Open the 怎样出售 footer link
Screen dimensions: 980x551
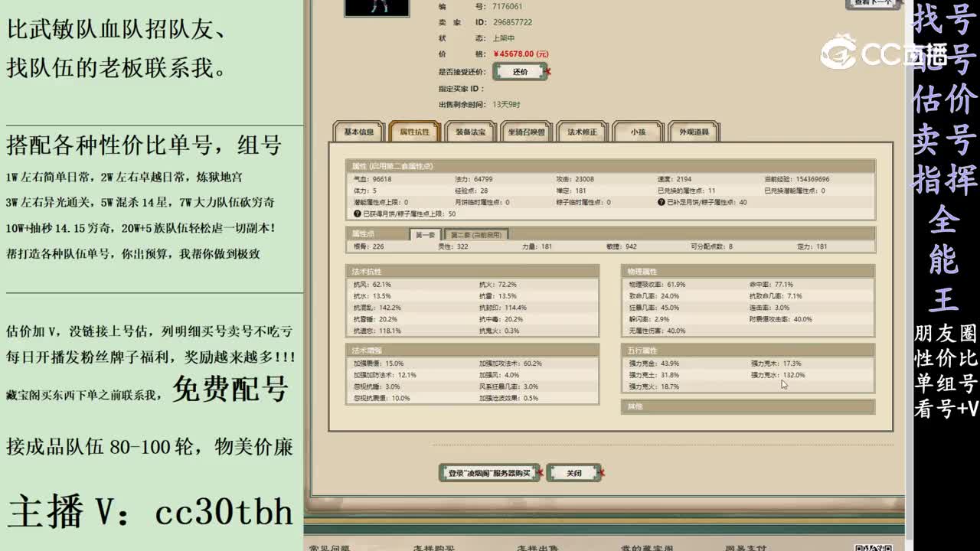pyautogui.click(x=538, y=547)
